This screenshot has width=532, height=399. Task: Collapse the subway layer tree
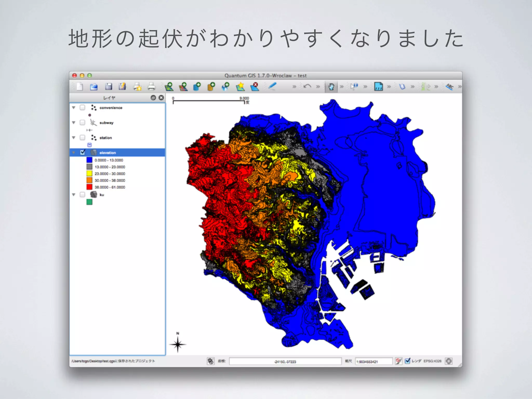pyautogui.click(x=74, y=123)
